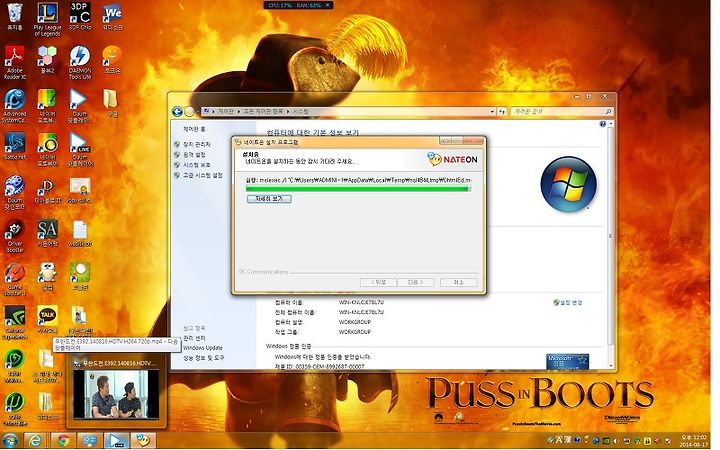
Task: Open Google Chrome from the taskbar
Action: 63,440
